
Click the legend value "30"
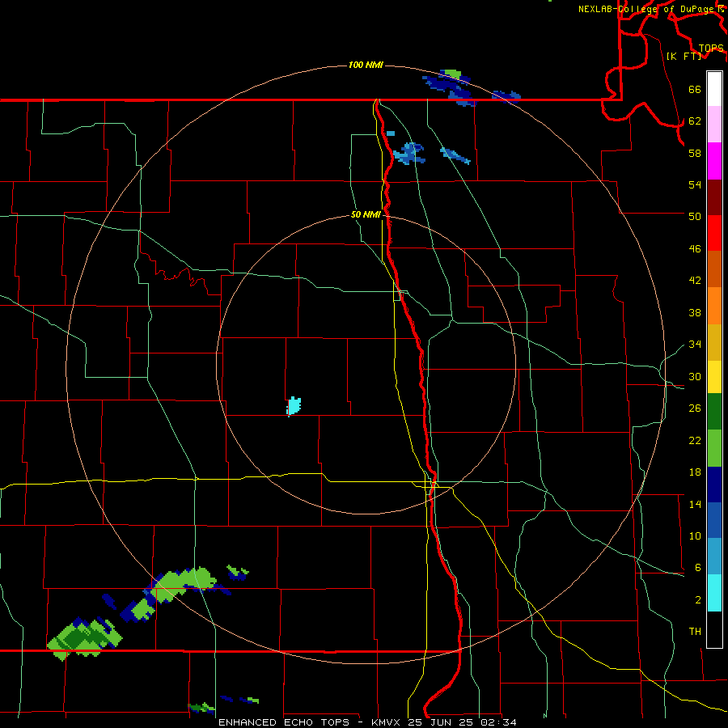coord(695,376)
